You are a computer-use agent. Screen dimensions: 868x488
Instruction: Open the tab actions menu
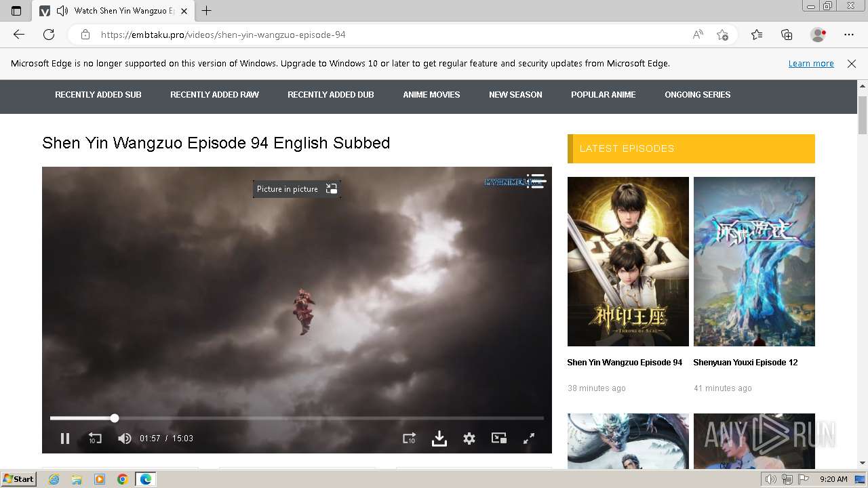(x=16, y=11)
